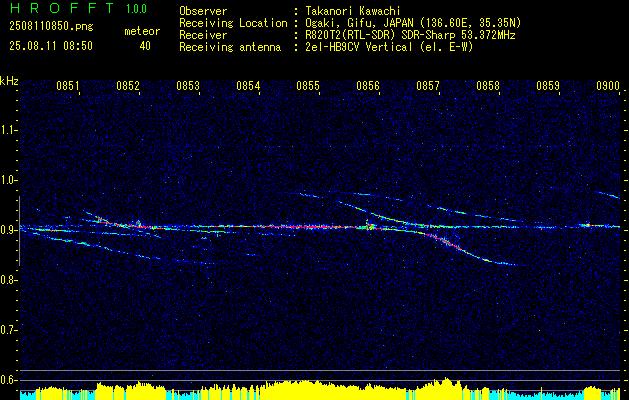Screen dimensions: 629x400
Task: Click the antenna description 2el-HB9CV Vertical
Action: tap(389, 47)
